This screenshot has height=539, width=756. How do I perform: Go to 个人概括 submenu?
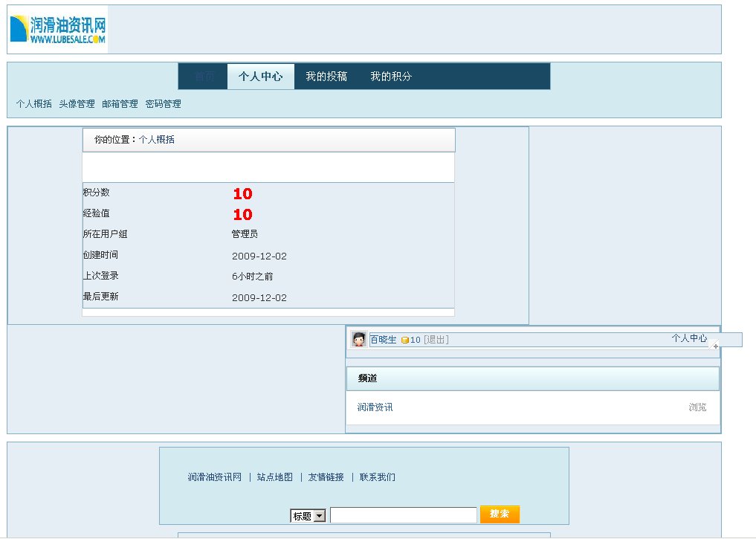33,103
